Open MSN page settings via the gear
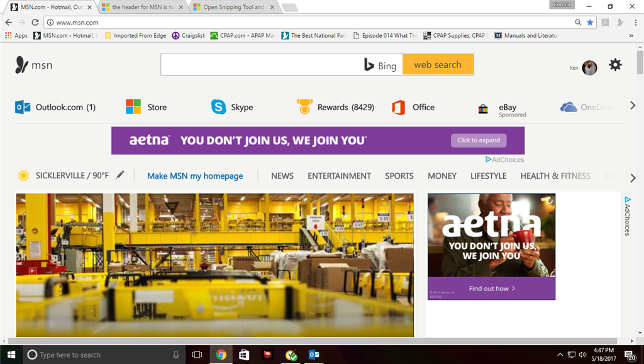644x364 pixels. (615, 64)
